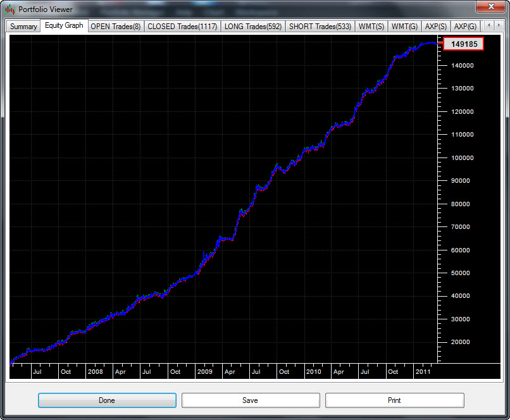
Task: Click the Done button
Action: point(107,400)
